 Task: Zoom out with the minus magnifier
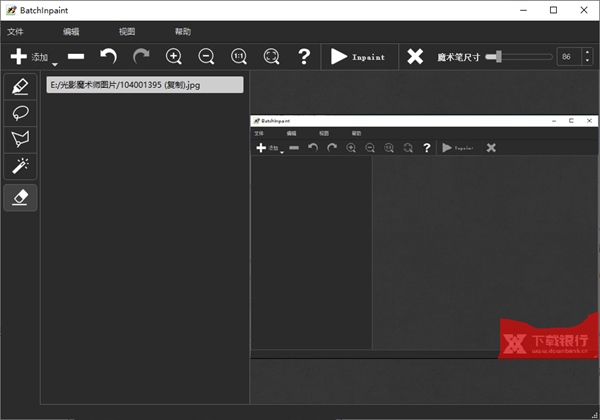(x=206, y=57)
